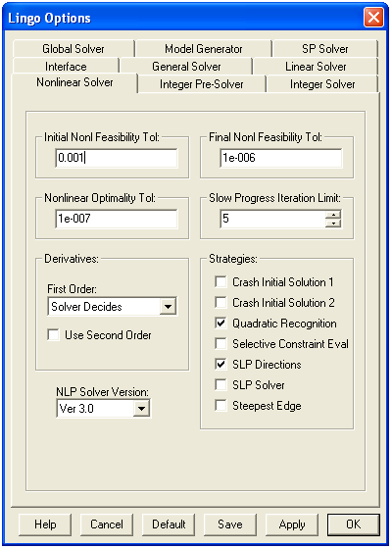Viewport: 392px width, 549px height.
Task: Click the Final Nonl Feasibility Tol field
Action: pyautogui.click(x=281, y=158)
